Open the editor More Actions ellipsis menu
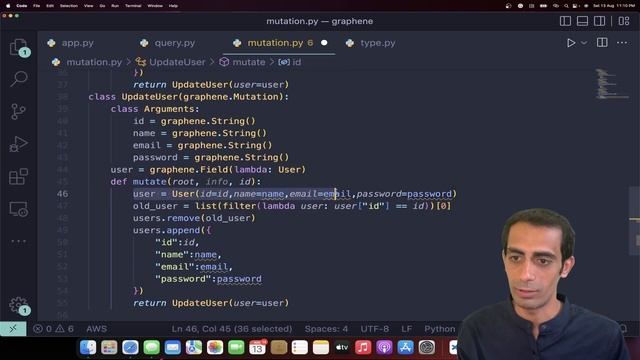This screenshot has width=640, height=360. (x=622, y=42)
